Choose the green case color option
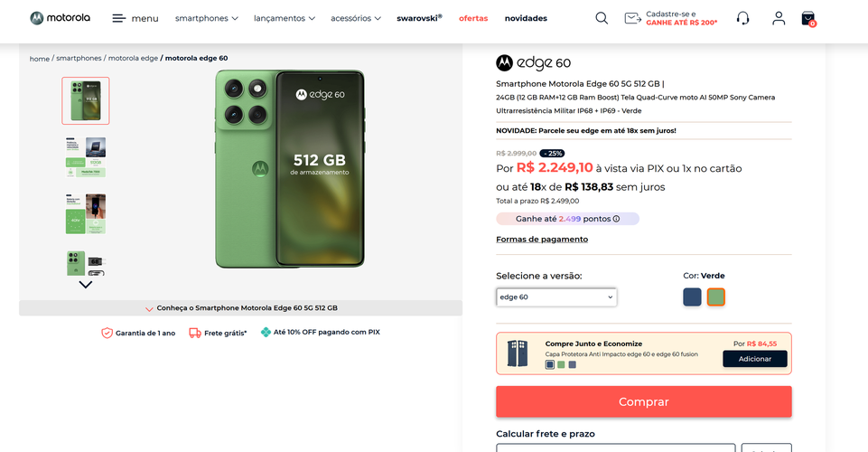The height and width of the screenshot is (452, 868). 561,364
